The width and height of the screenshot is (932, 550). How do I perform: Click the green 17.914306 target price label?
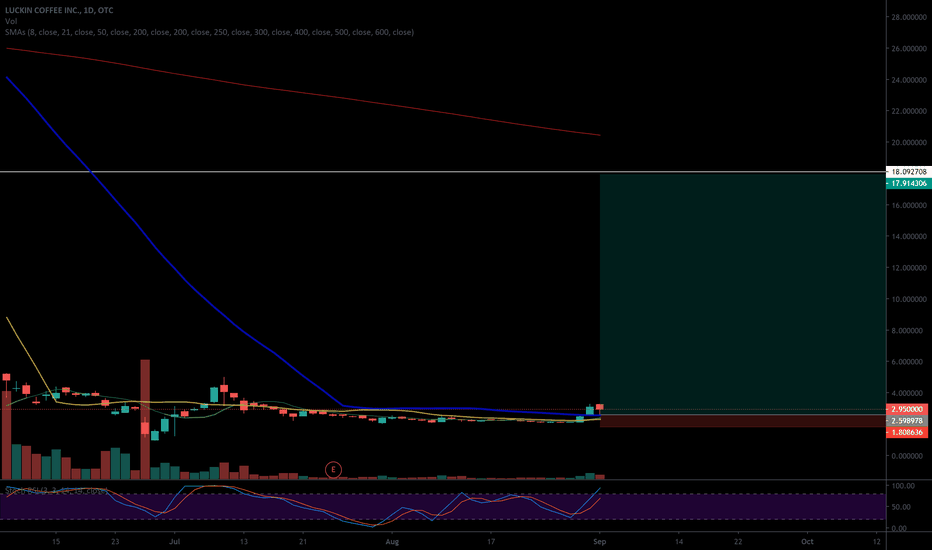[x=907, y=183]
